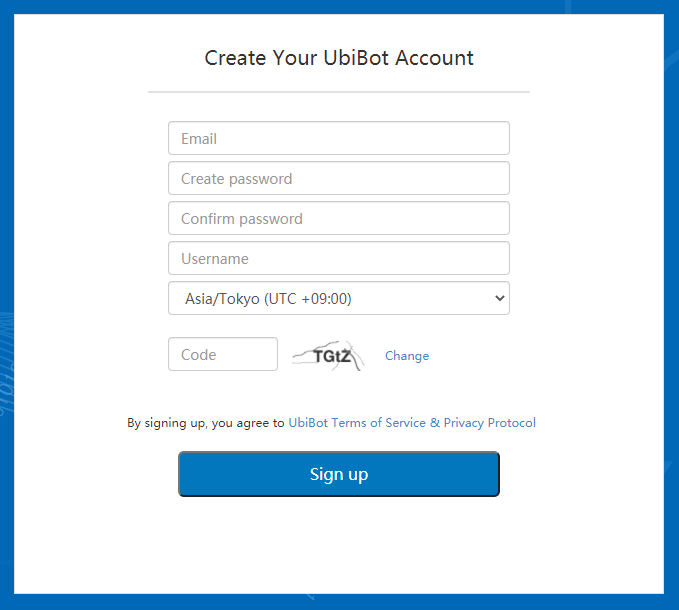679x610 pixels.
Task: Click into the Username field
Action: pyautogui.click(x=339, y=258)
